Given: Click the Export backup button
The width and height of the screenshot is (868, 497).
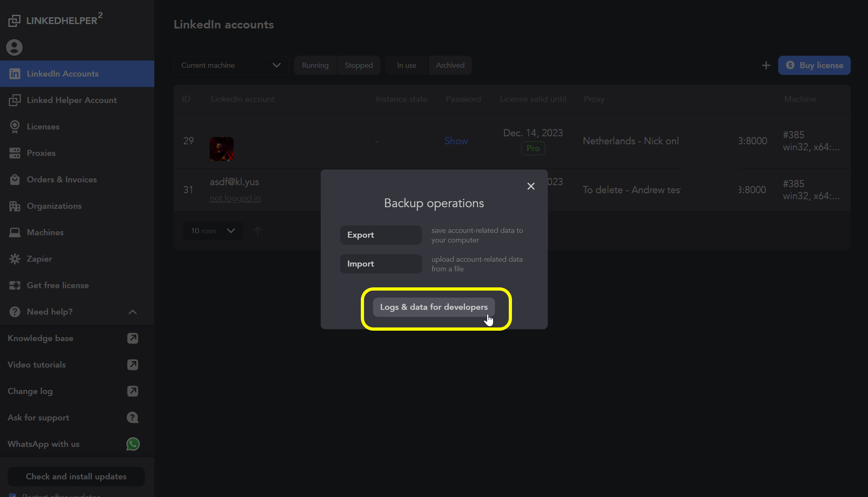Looking at the screenshot, I should tap(381, 235).
